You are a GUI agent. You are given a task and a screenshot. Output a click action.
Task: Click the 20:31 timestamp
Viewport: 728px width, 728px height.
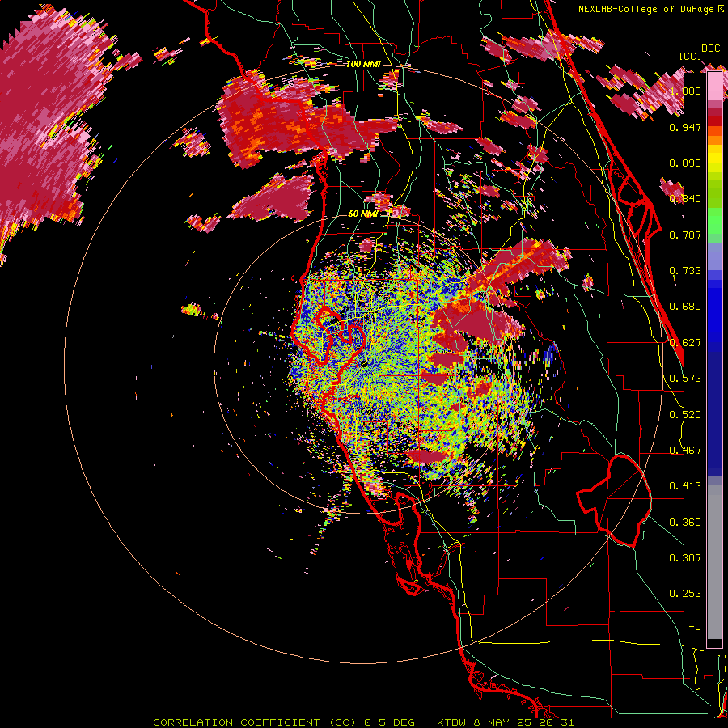pyautogui.click(x=557, y=722)
